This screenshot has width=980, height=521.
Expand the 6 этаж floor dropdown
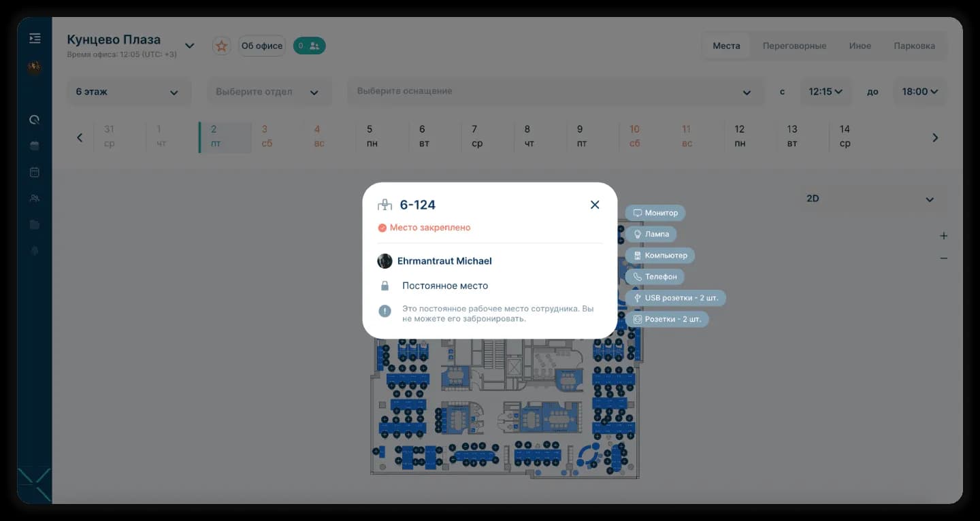pos(129,92)
